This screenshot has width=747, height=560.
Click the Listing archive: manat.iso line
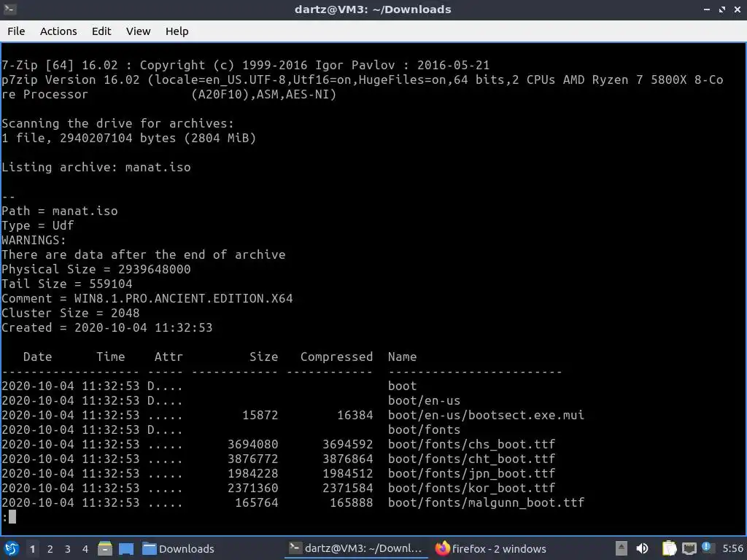tap(96, 167)
